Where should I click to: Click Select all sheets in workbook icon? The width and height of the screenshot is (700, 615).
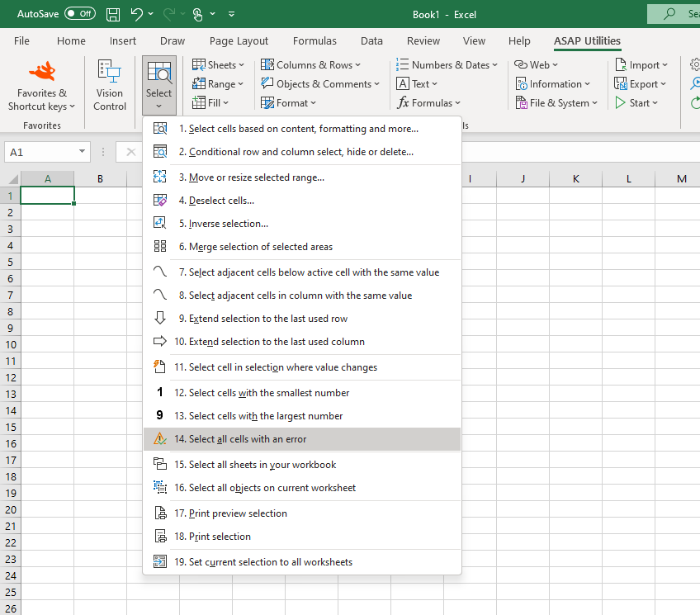160,464
